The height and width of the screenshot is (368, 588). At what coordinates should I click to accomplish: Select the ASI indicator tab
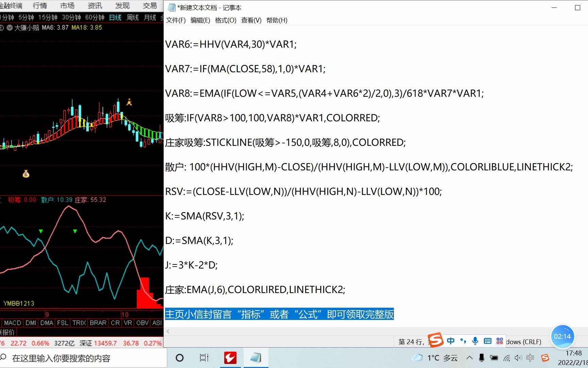click(x=157, y=323)
